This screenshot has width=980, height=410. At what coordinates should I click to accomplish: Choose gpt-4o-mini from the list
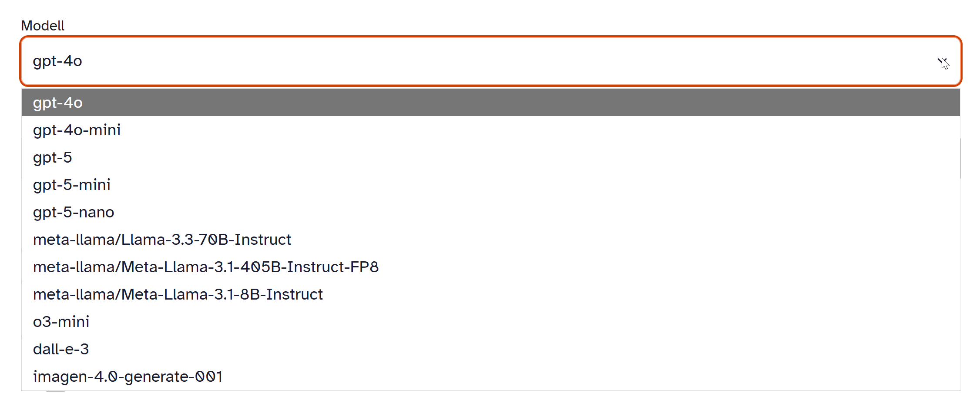click(77, 130)
